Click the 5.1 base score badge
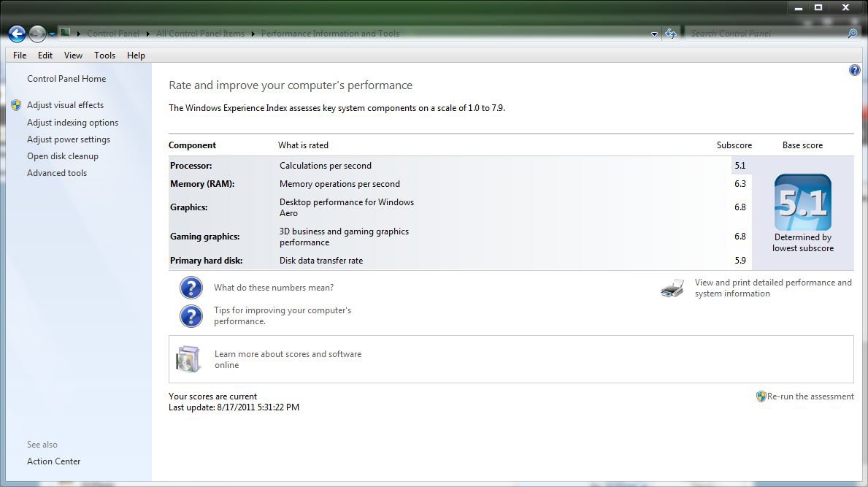Viewport: 868px width, 487px height. click(x=803, y=202)
